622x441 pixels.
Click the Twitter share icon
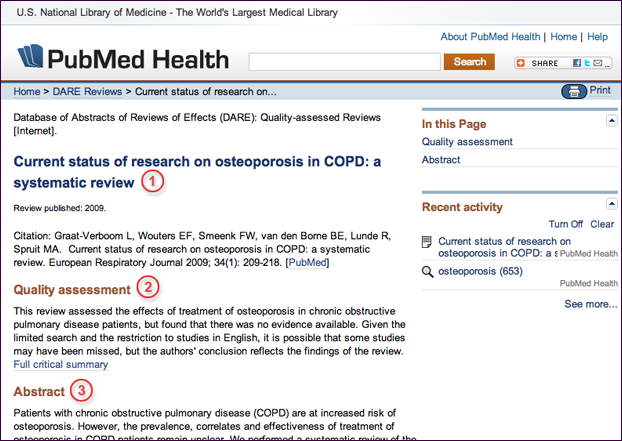coord(587,63)
